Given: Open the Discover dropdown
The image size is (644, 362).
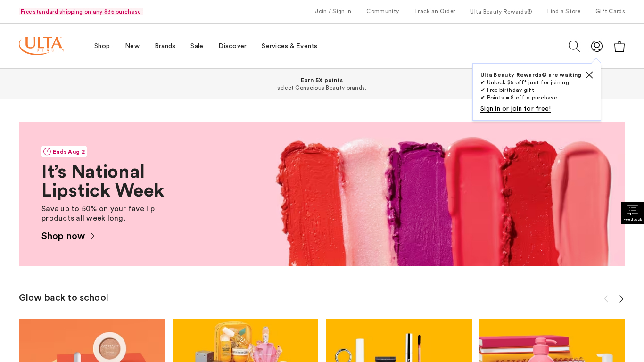Looking at the screenshot, I should [x=232, y=46].
